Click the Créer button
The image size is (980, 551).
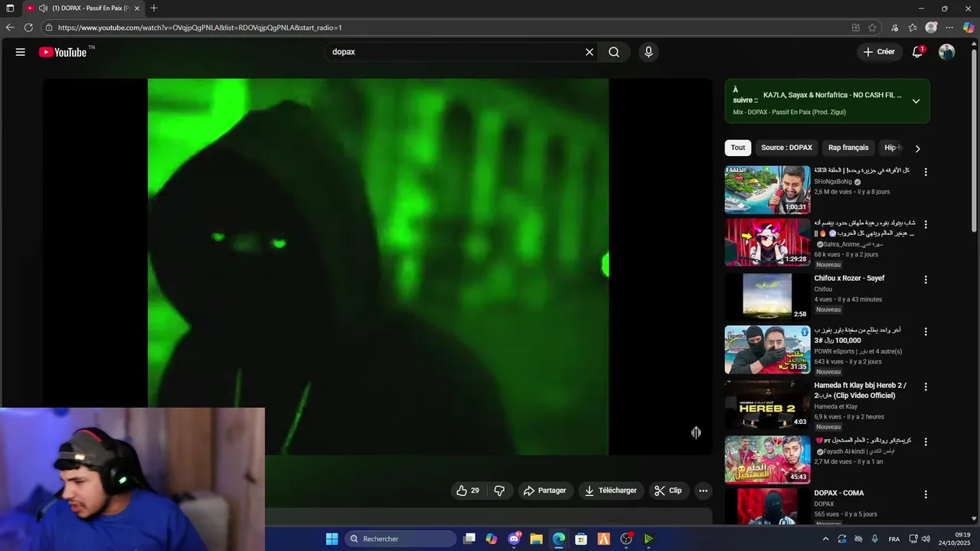pos(878,52)
